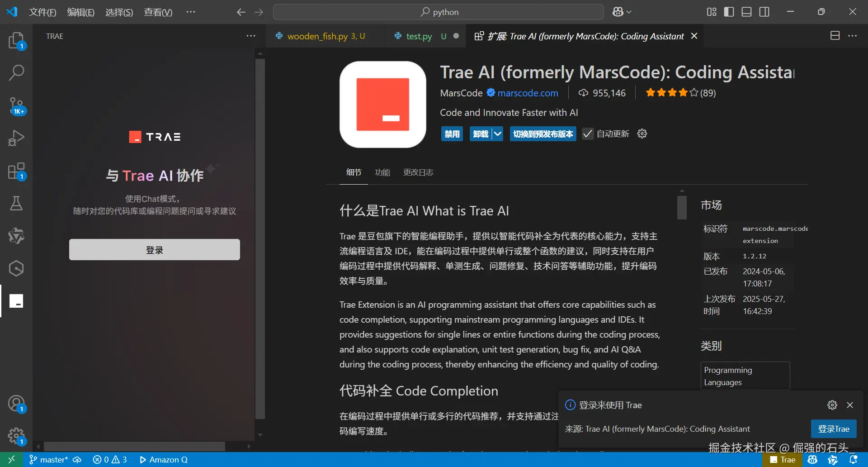Toggle the primary side bar

pos(729,12)
